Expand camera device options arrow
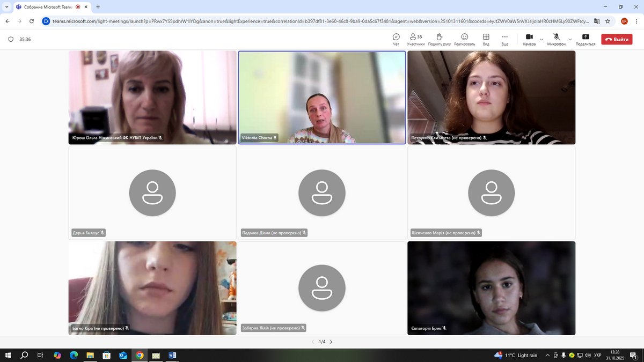 [541, 39]
